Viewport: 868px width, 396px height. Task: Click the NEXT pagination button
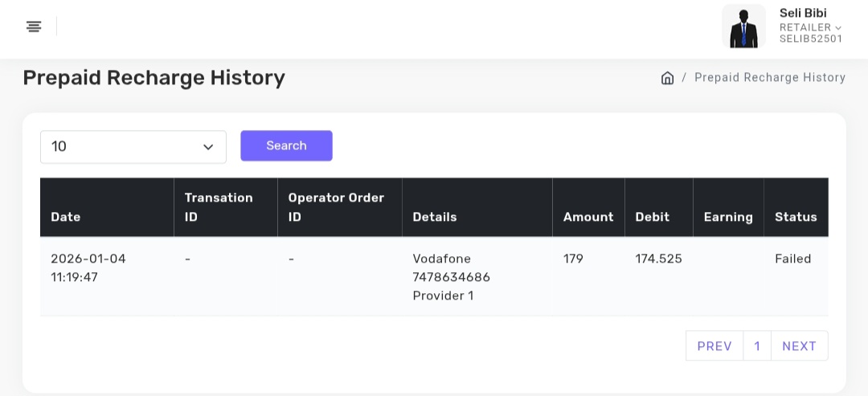799,346
